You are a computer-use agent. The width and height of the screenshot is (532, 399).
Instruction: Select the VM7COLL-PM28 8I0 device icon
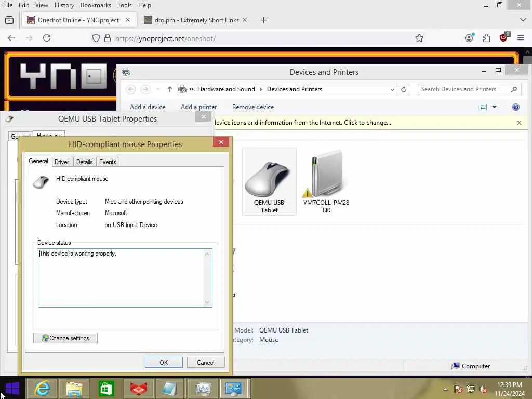pos(326,181)
